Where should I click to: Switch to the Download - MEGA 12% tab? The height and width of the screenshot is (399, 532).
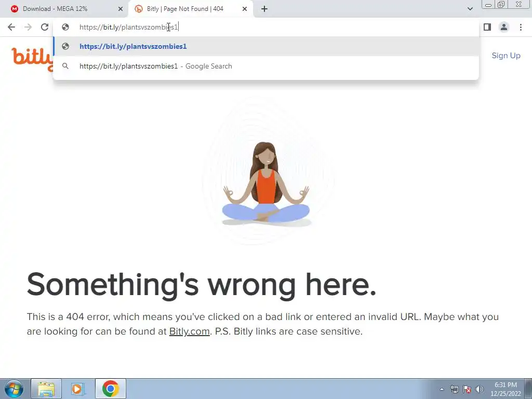point(64,9)
